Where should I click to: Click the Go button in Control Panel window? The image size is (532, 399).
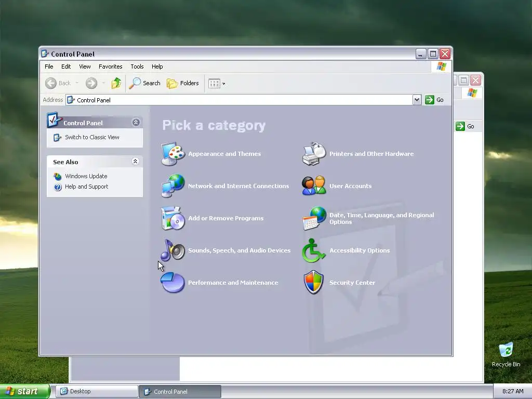coord(435,100)
